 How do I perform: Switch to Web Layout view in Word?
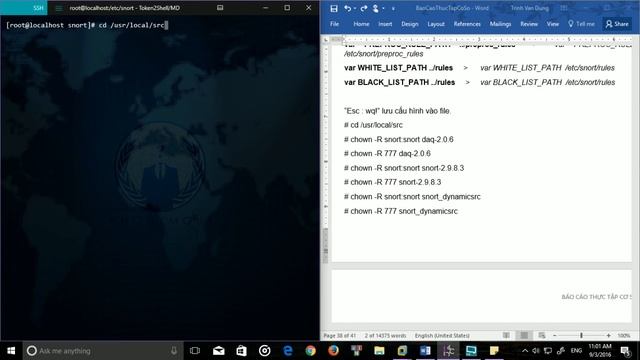pyautogui.click(x=542, y=336)
